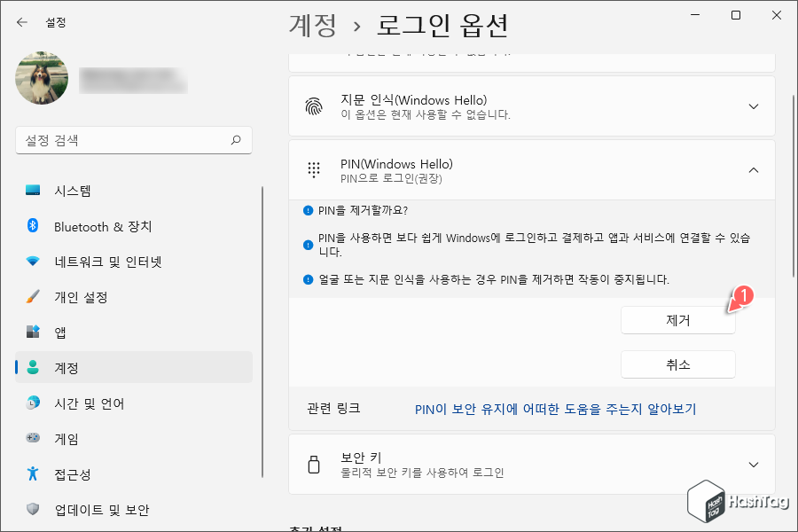Click the info icon beside 얼굴 또는 지문 인식 text
This screenshot has height=532, width=798.
pos(308,279)
